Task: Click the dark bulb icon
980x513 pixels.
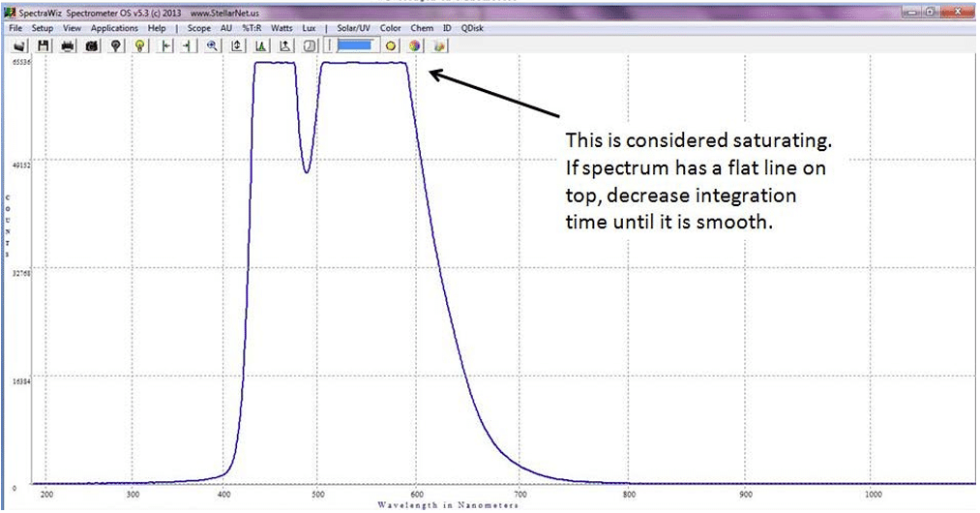Action: 117,45
